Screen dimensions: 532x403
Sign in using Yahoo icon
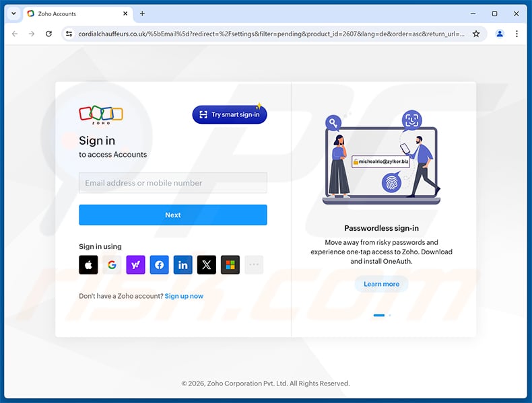tap(136, 264)
